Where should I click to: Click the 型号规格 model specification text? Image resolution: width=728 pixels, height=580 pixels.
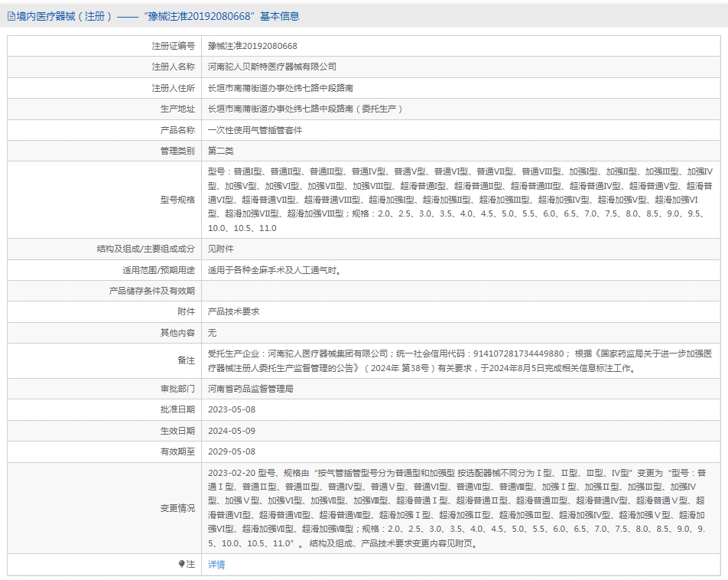pyautogui.click(x=460, y=200)
